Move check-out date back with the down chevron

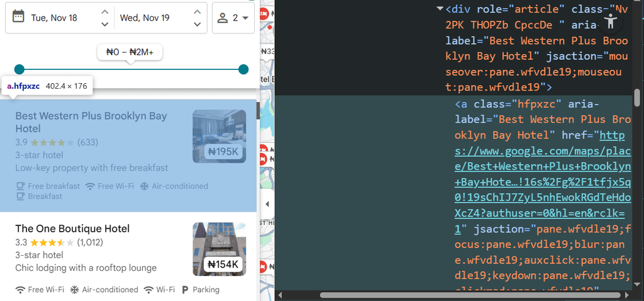coord(197,25)
